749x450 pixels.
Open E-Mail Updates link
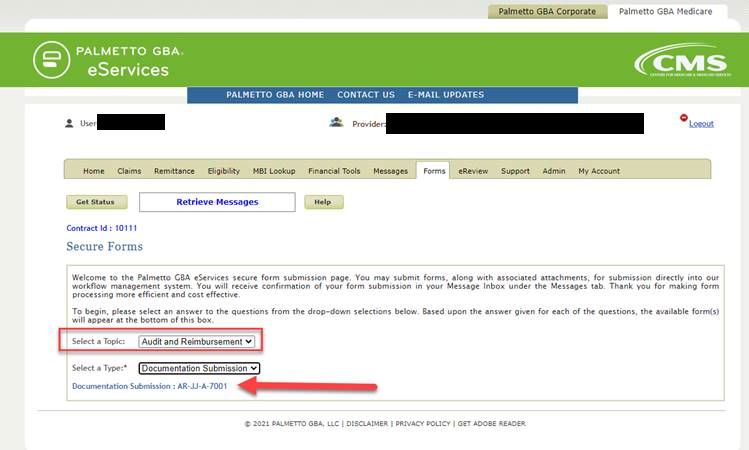[446, 95]
